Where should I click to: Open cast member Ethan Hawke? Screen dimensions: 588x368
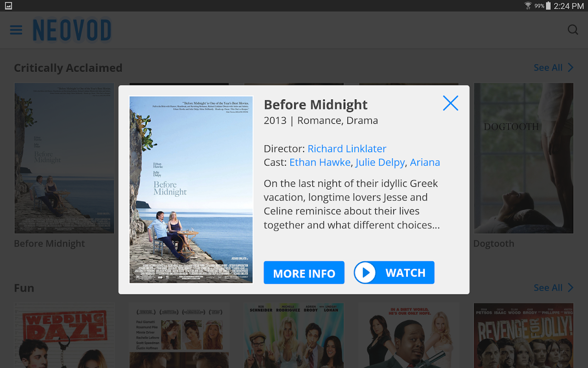pos(320,162)
